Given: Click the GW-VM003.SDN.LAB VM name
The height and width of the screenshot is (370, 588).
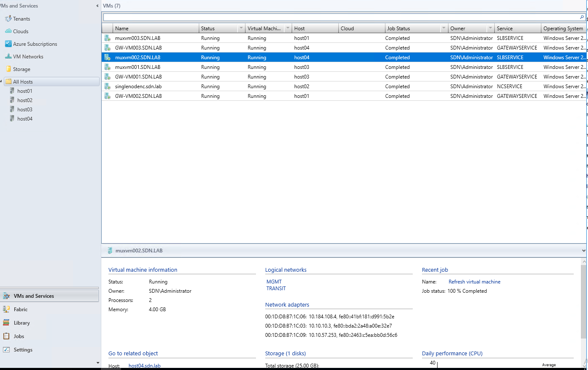Looking at the screenshot, I should click(138, 47).
